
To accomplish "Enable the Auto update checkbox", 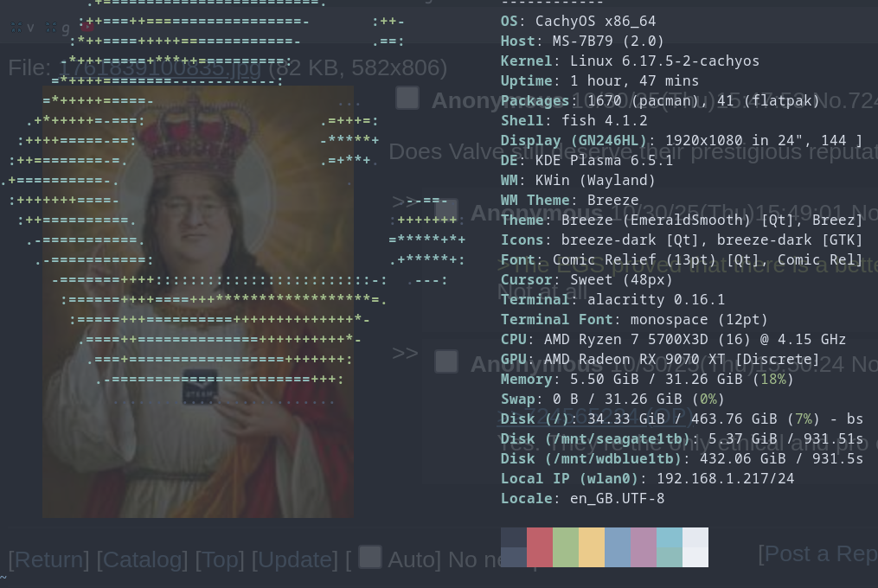I will (x=369, y=557).
